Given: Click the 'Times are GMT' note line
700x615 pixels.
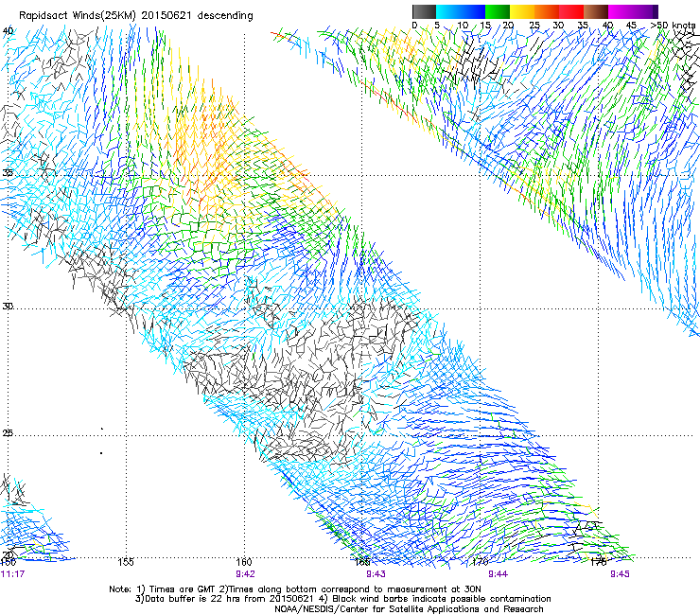Looking at the screenshot, I should point(295,589).
